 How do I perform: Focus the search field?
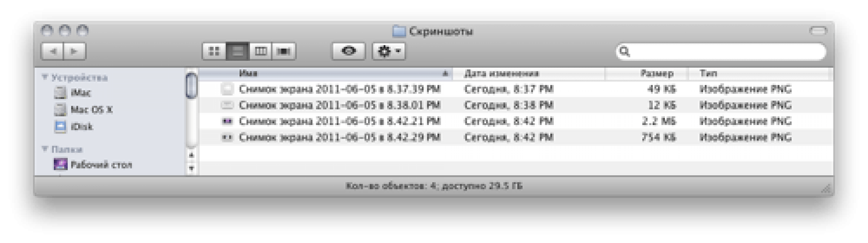721,52
